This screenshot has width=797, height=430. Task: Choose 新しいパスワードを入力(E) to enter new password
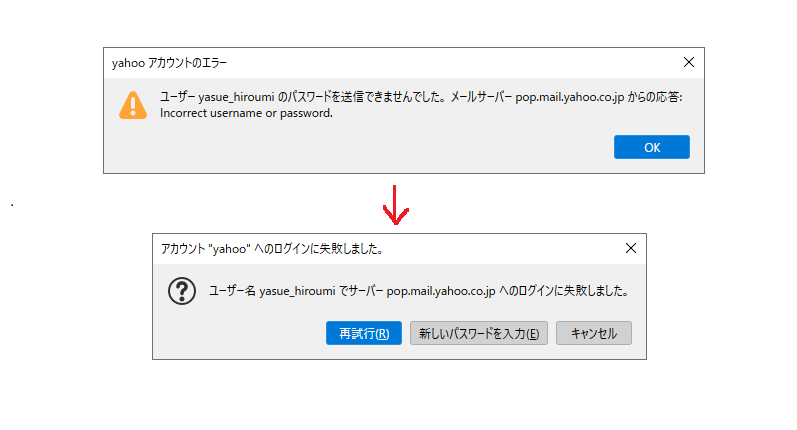(x=479, y=333)
